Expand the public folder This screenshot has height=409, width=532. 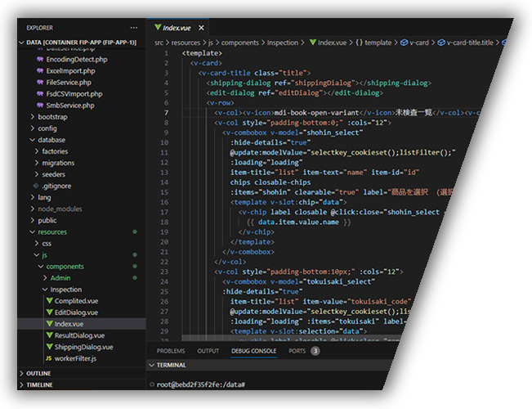click(x=33, y=221)
